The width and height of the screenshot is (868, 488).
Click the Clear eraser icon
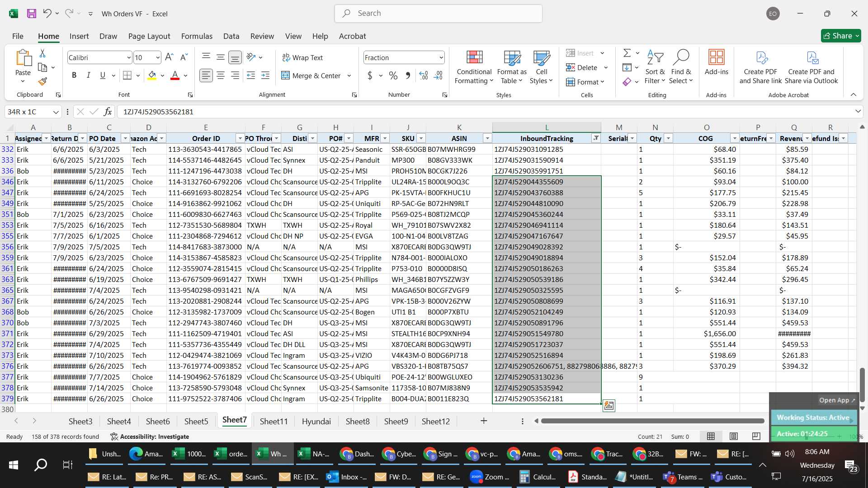pos(627,82)
